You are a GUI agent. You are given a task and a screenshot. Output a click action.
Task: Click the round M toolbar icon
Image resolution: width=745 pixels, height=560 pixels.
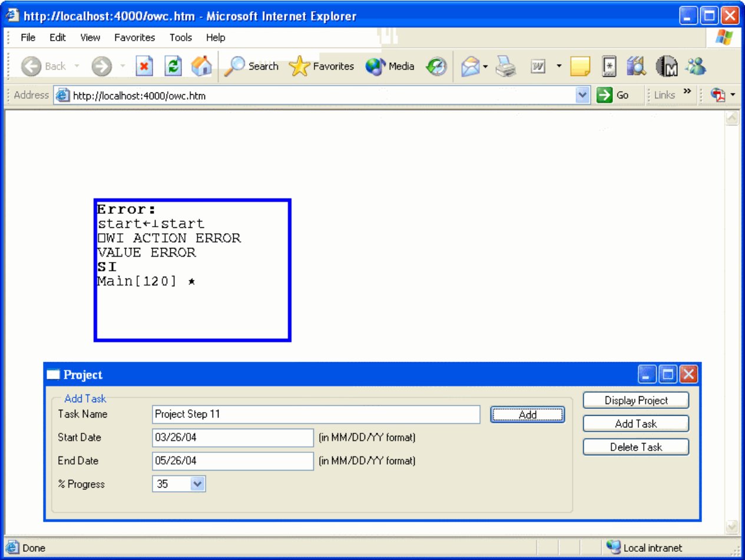click(x=666, y=66)
